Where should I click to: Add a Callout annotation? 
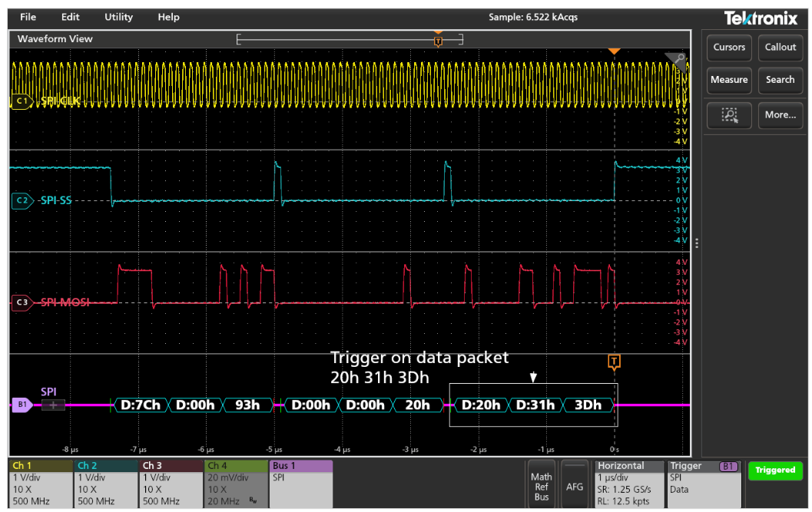coord(780,48)
